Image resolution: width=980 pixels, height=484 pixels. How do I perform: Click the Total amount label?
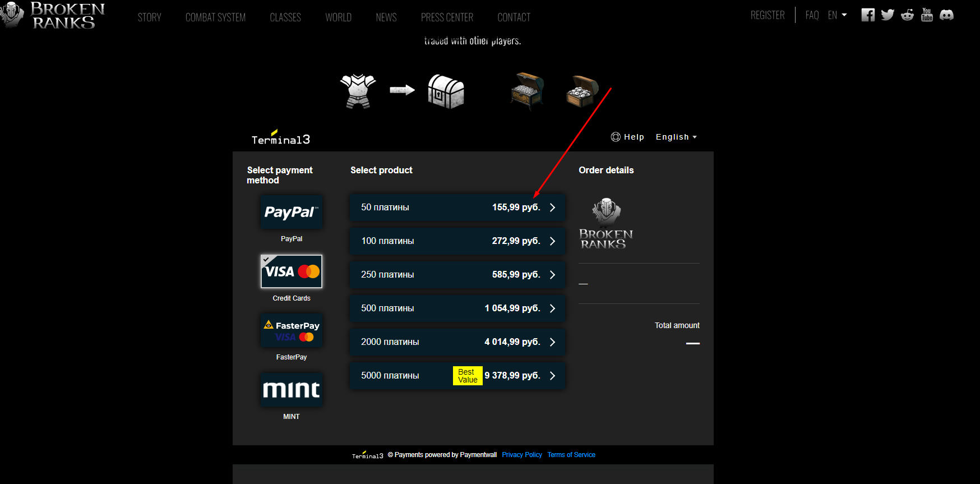677,325
